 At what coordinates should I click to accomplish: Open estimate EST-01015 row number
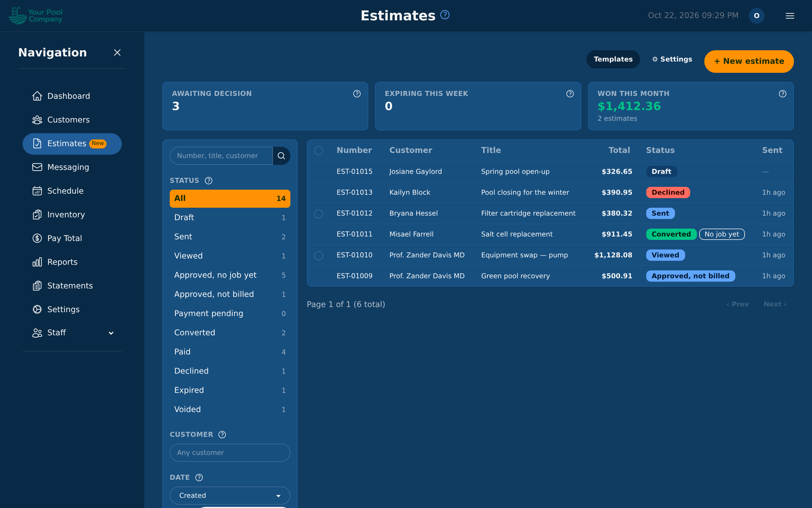click(354, 172)
